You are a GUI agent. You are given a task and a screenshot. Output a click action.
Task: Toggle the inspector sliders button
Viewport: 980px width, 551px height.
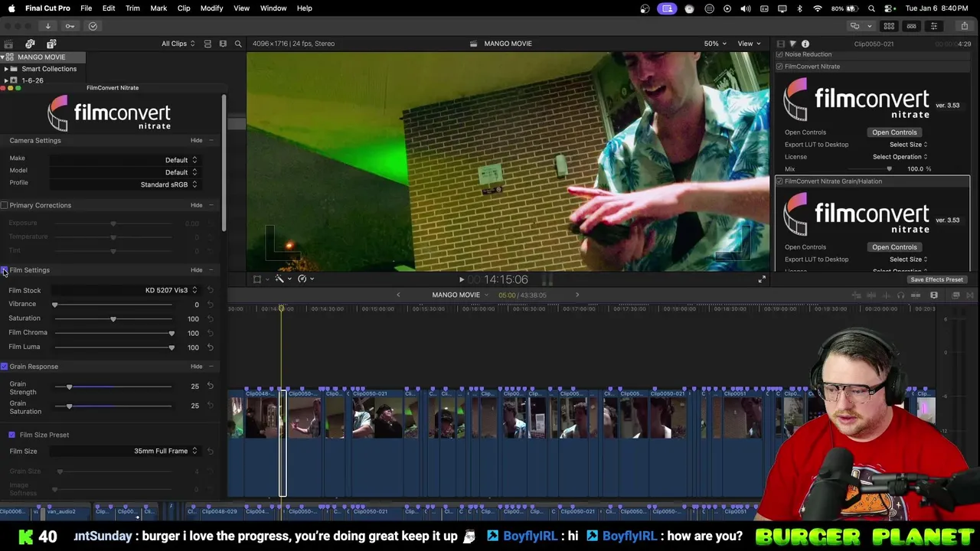pyautogui.click(x=933, y=26)
